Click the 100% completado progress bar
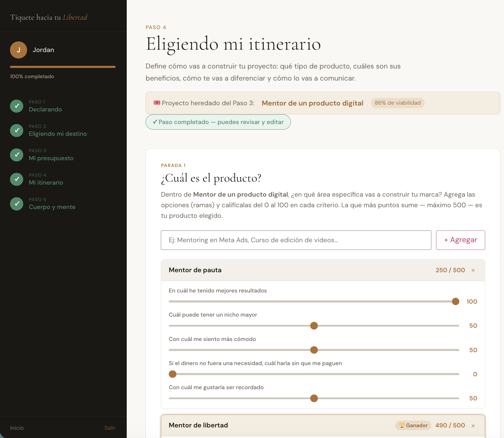 (63, 67)
